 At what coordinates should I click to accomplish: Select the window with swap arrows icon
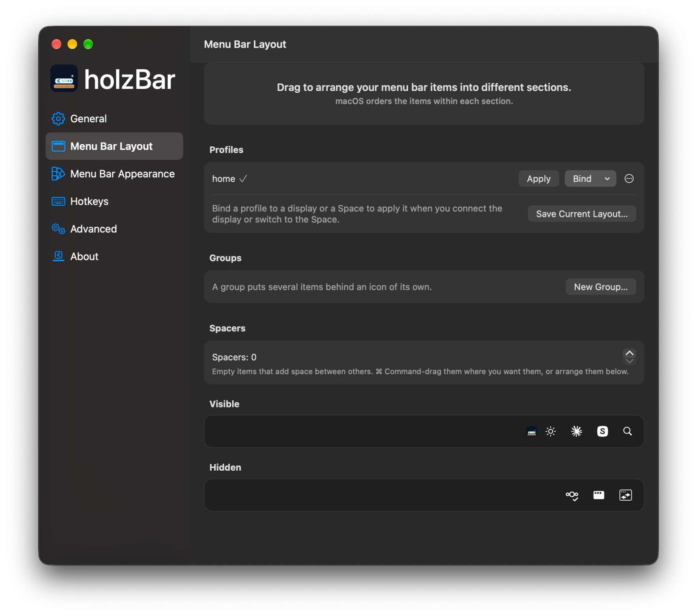[625, 495]
